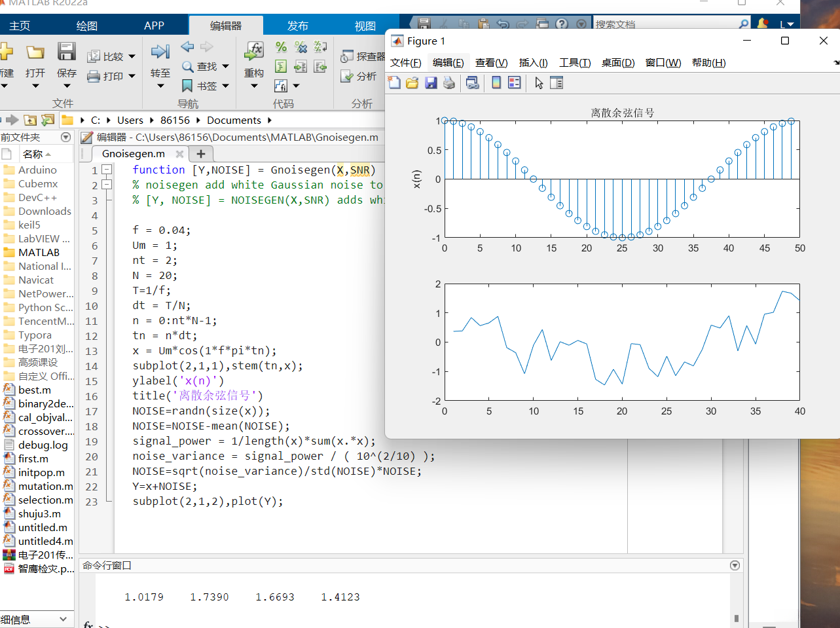The image size is (840, 628).
Task: Add a new editor tab with plus button
Action: coord(201,154)
